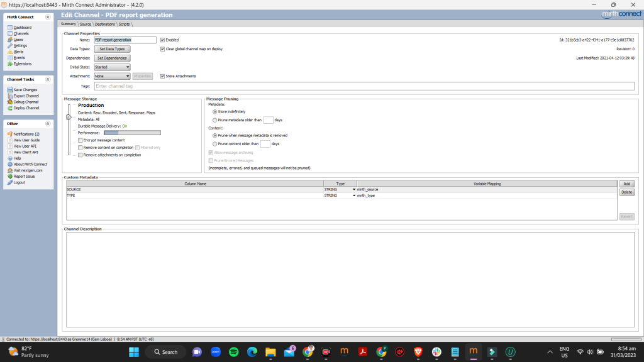Adjust the Message Storage level slider
This screenshot has width=644, height=362.
pyautogui.click(x=69, y=117)
